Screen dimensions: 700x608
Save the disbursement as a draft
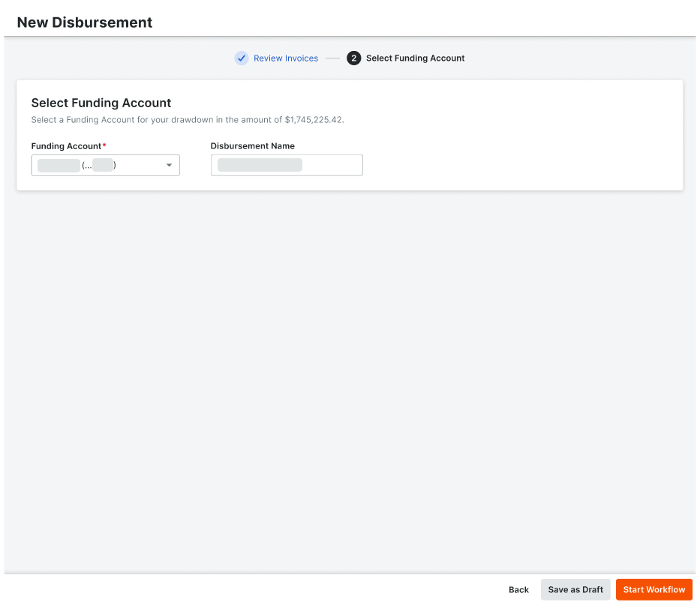[575, 590]
